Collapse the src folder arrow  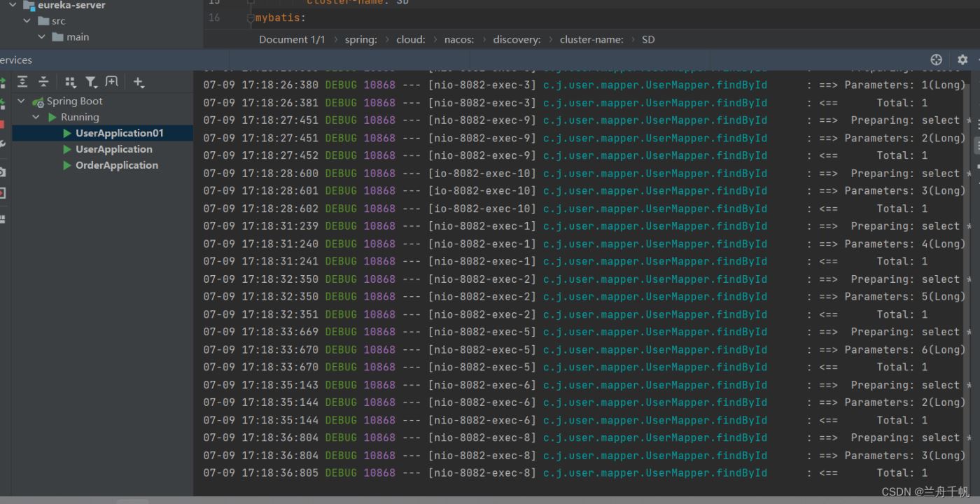(x=27, y=21)
